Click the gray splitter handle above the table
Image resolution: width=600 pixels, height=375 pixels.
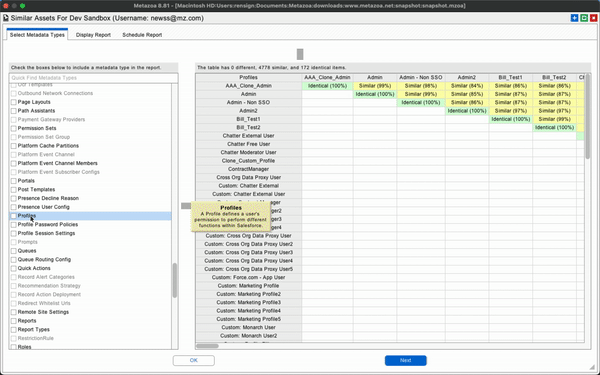click(x=300, y=54)
